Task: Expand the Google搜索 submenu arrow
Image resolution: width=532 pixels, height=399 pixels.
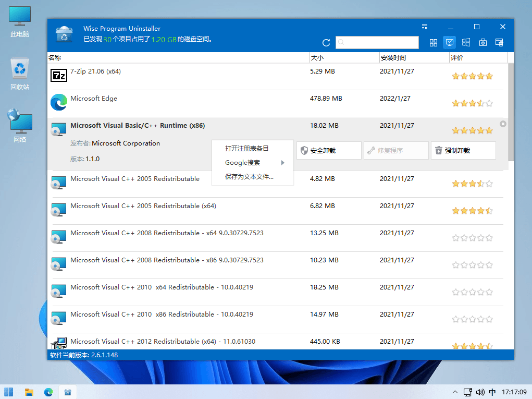Action: (x=282, y=163)
